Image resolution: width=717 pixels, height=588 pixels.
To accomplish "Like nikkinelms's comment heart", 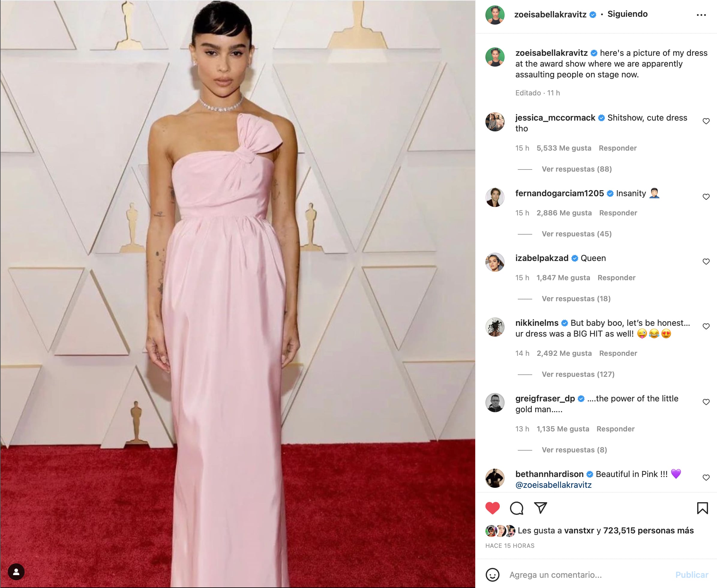I will [x=706, y=326].
